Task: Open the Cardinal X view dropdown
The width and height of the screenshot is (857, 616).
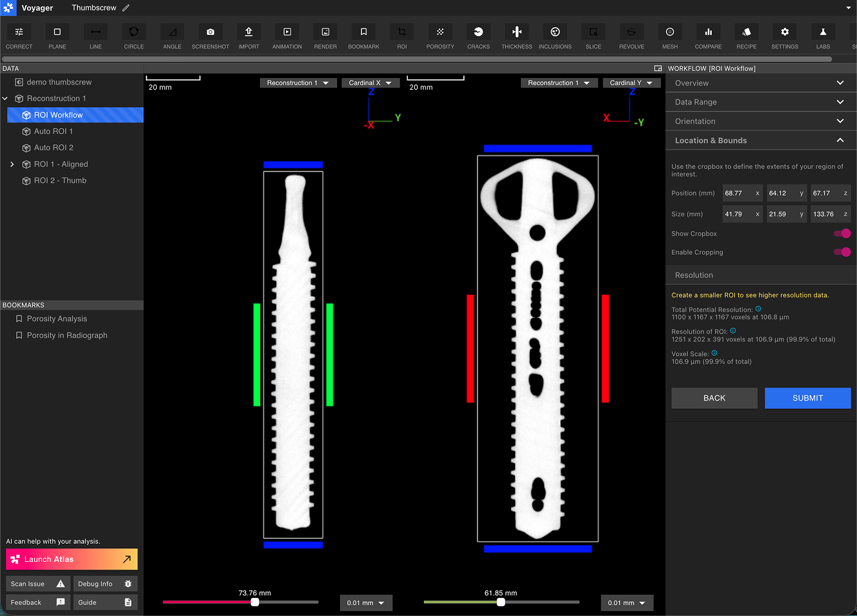Action: pos(370,83)
